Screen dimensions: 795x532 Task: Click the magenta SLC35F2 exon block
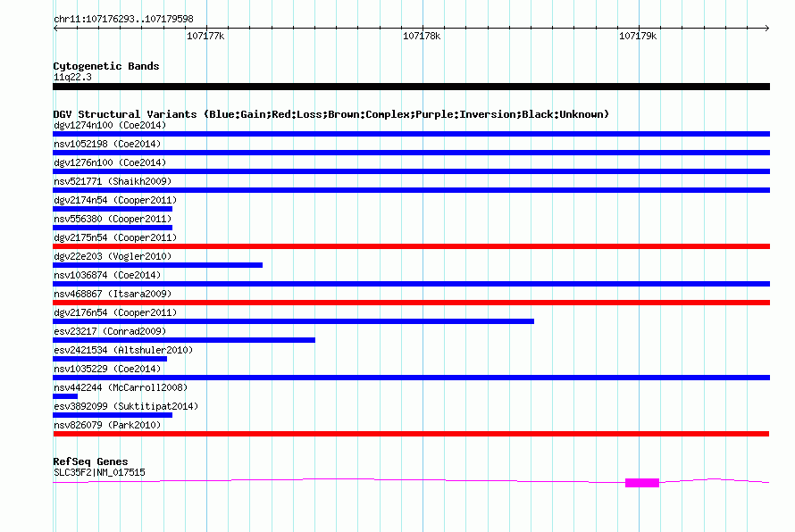642,483
